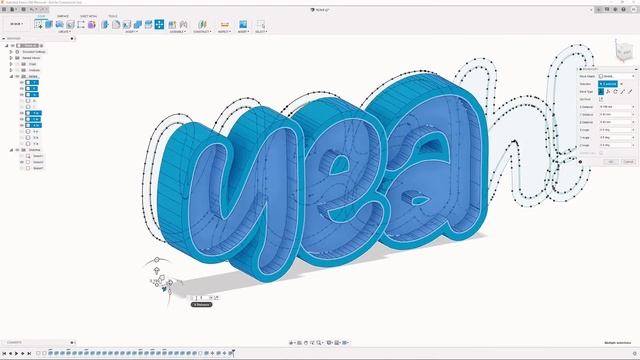Select the Extrude tool
Image resolution: width=640 pixels, height=360 pixels.
[x=49, y=24]
